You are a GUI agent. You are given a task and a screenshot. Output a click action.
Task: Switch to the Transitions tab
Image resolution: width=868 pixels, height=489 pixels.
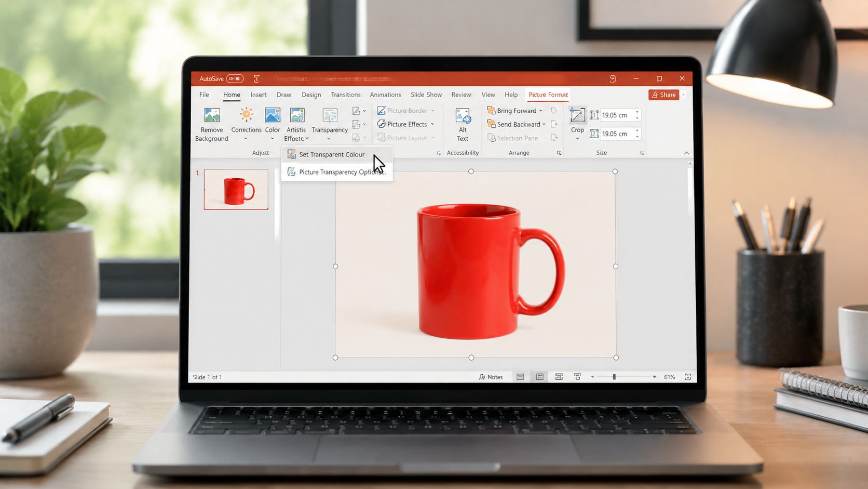pos(346,95)
